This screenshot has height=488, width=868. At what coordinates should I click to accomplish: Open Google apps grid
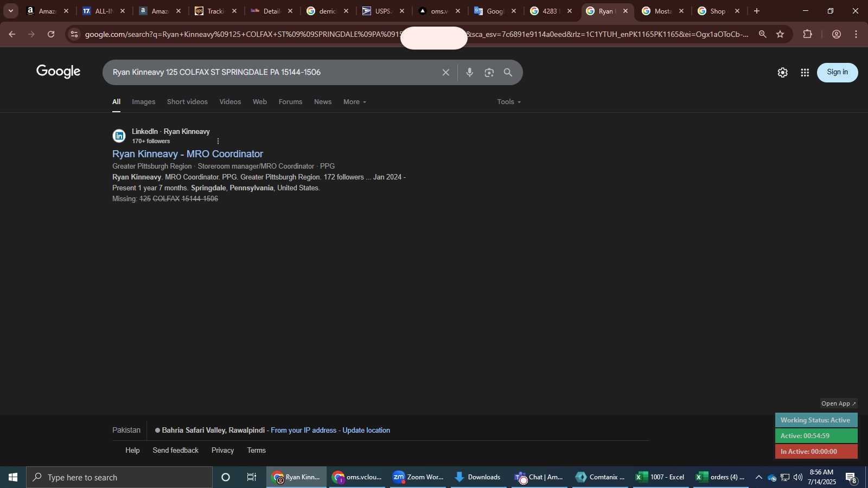[x=805, y=73]
